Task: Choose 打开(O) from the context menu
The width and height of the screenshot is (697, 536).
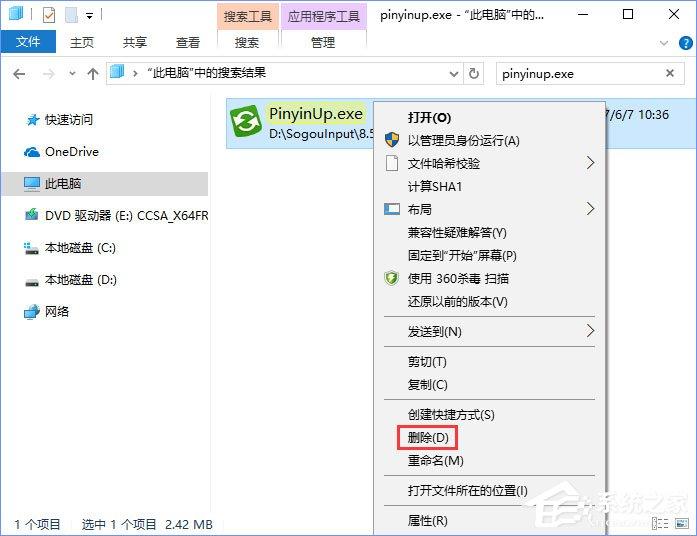Action: tap(489, 117)
